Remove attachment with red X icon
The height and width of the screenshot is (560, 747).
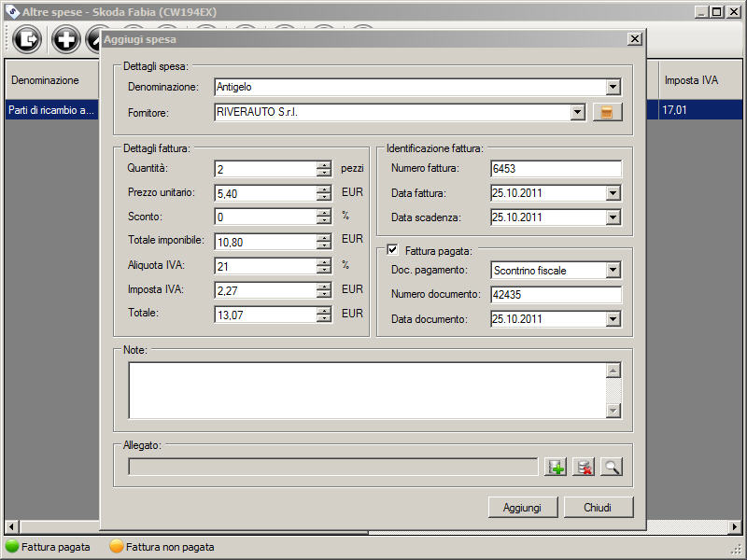tap(584, 468)
